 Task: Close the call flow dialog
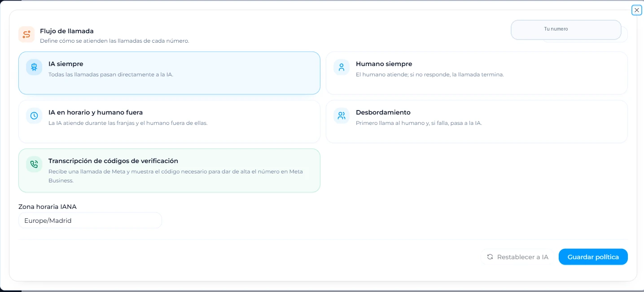(x=637, y=10)
